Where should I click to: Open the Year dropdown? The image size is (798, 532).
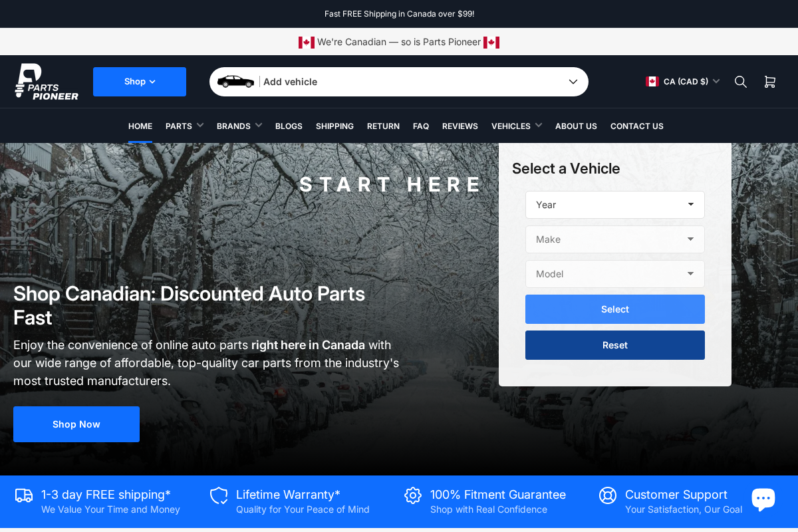[x=614, y=205]
